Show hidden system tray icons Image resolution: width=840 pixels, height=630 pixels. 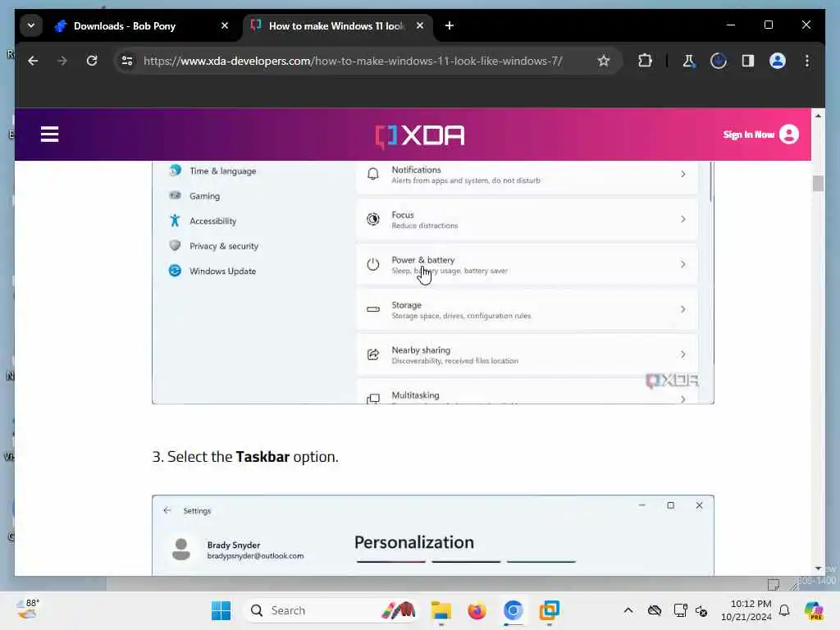tap(628, 610)
